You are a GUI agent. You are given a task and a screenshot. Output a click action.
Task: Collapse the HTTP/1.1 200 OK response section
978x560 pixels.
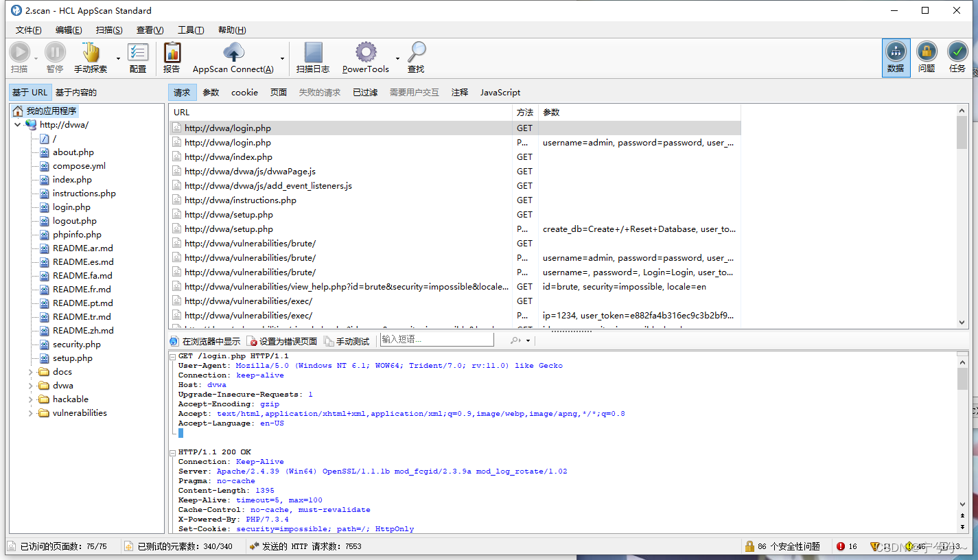(173, 452)
